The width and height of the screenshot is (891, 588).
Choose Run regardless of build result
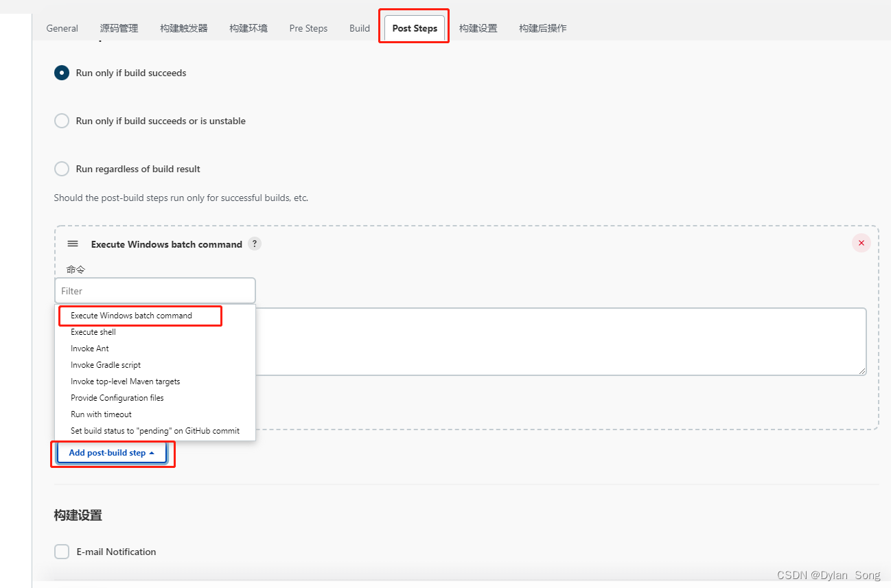point(62,169)
